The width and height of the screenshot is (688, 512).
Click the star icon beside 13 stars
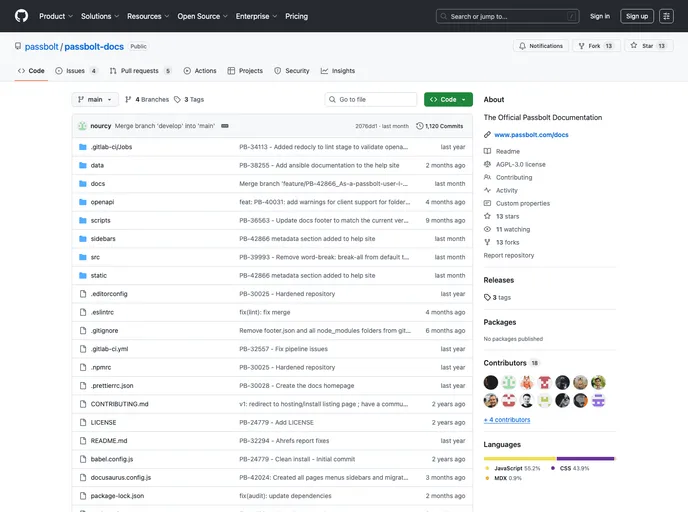pos(487,216)
